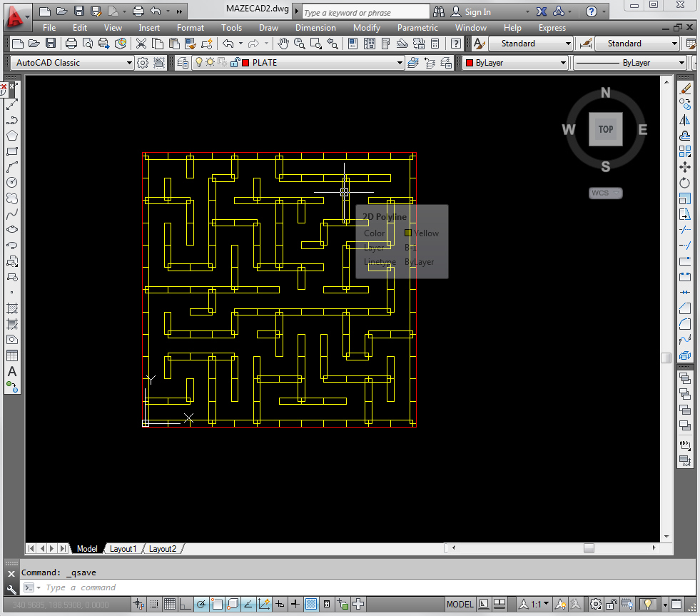Select the Spline draw tool
This screenshot has width=700, height=616.
[12, 213]
